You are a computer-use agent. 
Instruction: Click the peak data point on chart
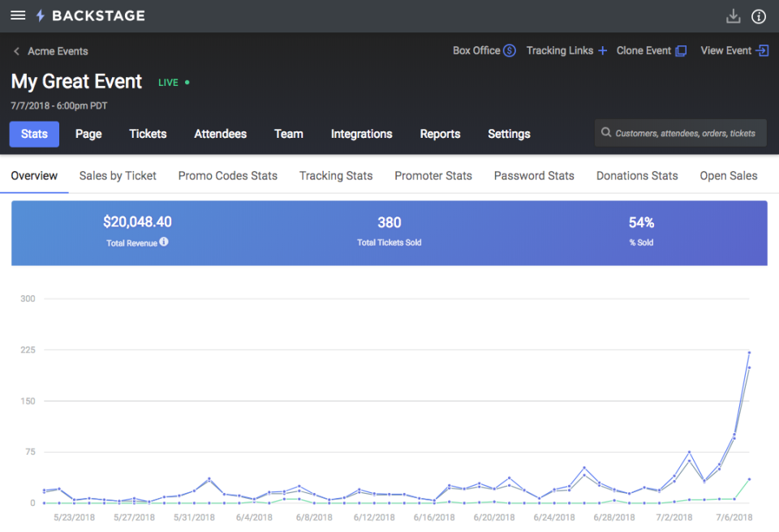(x=749, y=353)
